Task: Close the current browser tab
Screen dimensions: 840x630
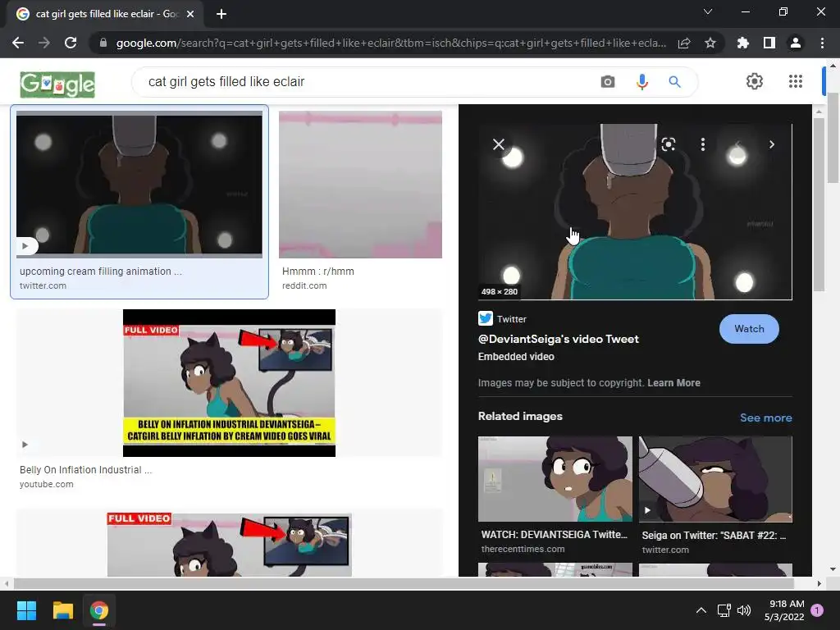Action: pyautogui.click(x=190, y=14)
